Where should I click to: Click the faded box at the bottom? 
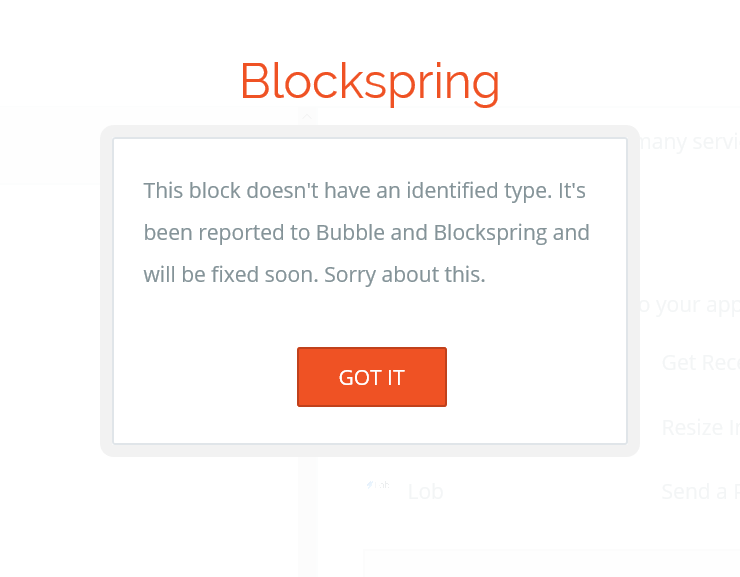point(552,563)
